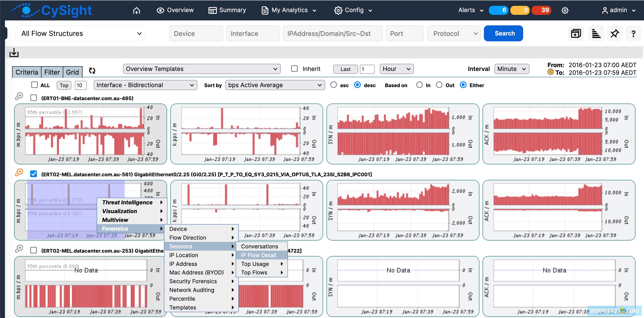Open the Interval Minute dropdown
Screen dimensions: 644x318
click(x=511, y=69)
